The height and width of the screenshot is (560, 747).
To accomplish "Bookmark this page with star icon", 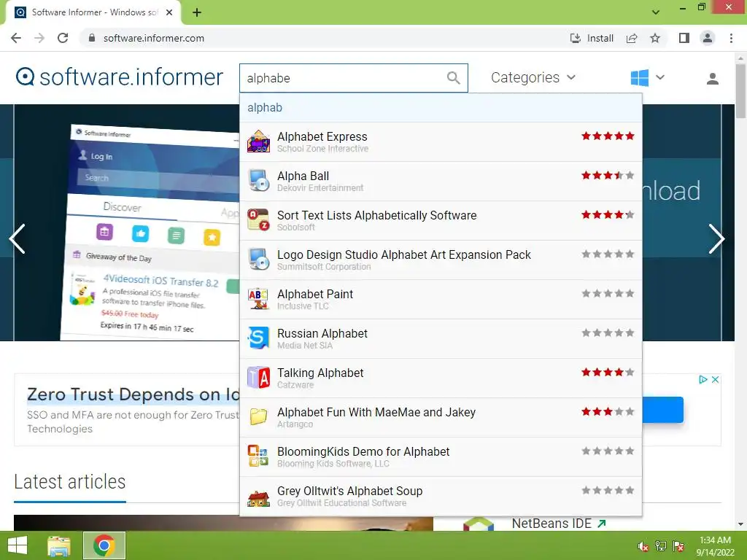I will point(655,38).
